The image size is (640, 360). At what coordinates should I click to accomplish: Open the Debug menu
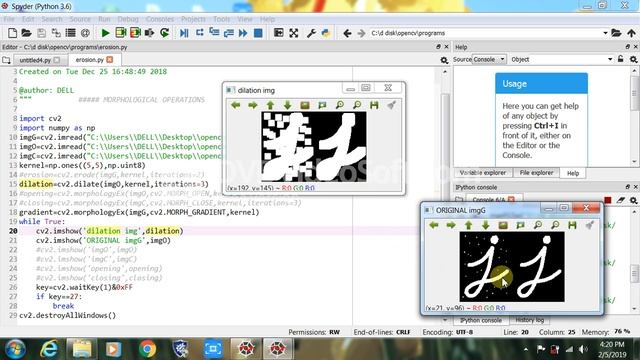pos(128,19)
